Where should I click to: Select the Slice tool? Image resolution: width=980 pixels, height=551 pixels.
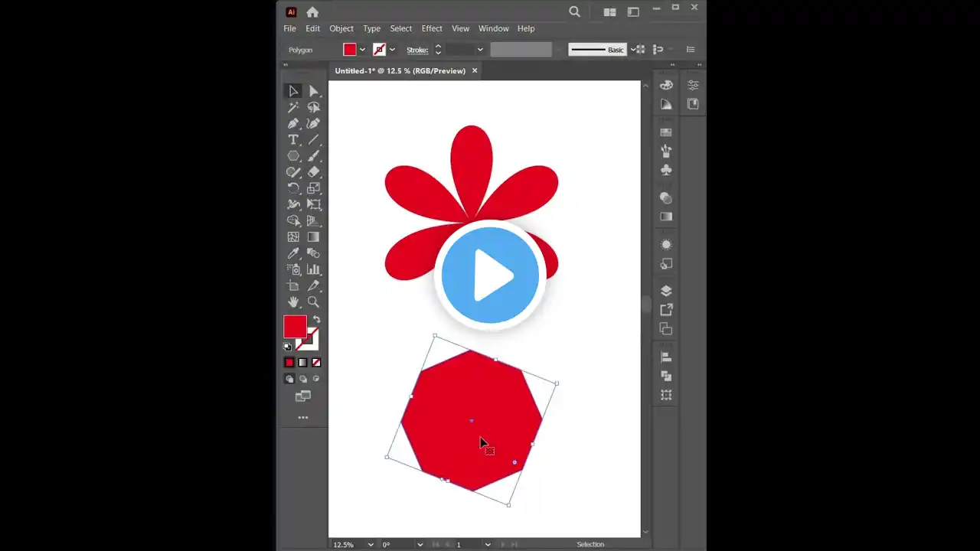click(x=313, y=285)
